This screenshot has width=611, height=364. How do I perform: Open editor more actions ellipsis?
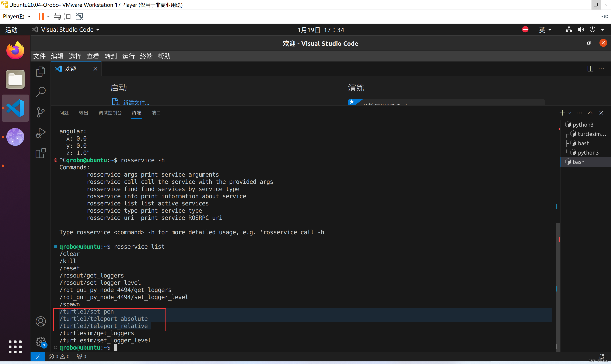(601, 69)
